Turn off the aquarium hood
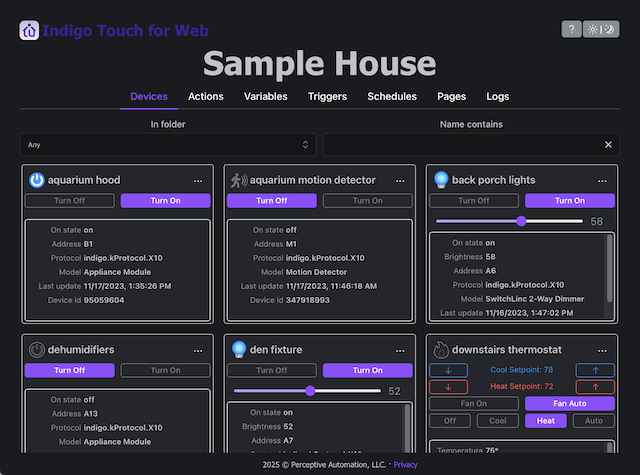The width and height of the screenshot is (640, 475). pos(70,201)
